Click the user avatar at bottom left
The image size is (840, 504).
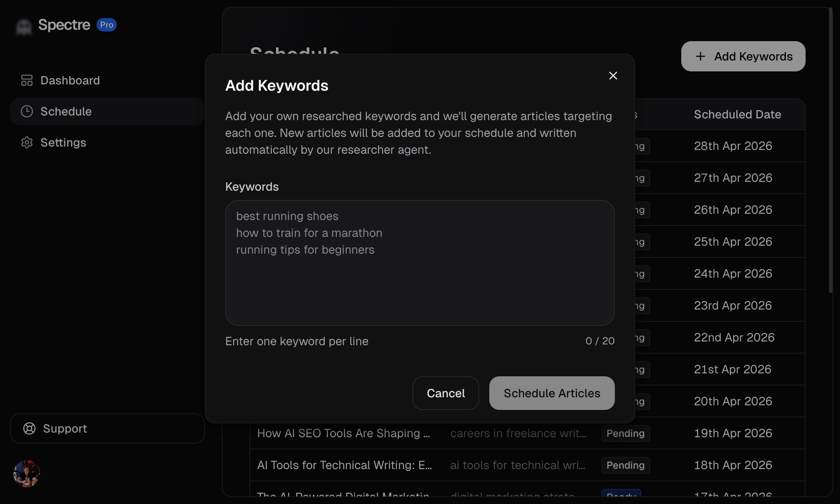pos(26,473)
